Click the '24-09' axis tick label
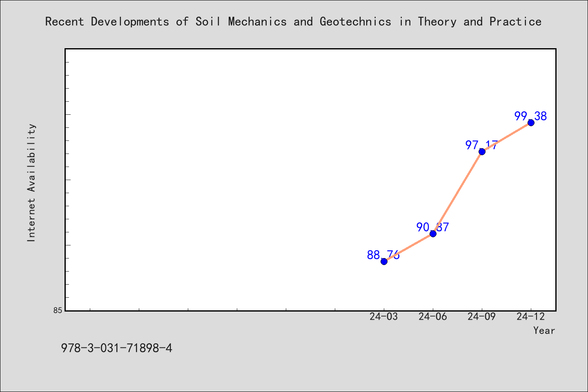The width and height of the screenshot is (588, 392). point(482,316)
